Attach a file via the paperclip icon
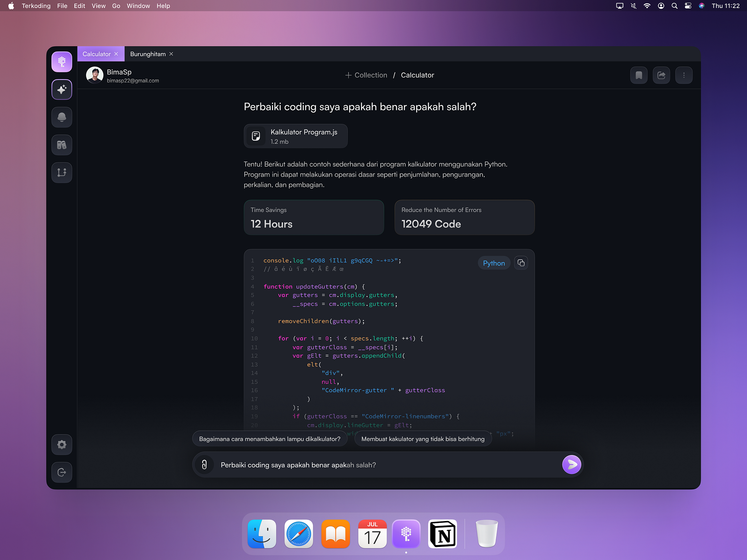This screenshot has height=560, width=747. pos(204,464)
